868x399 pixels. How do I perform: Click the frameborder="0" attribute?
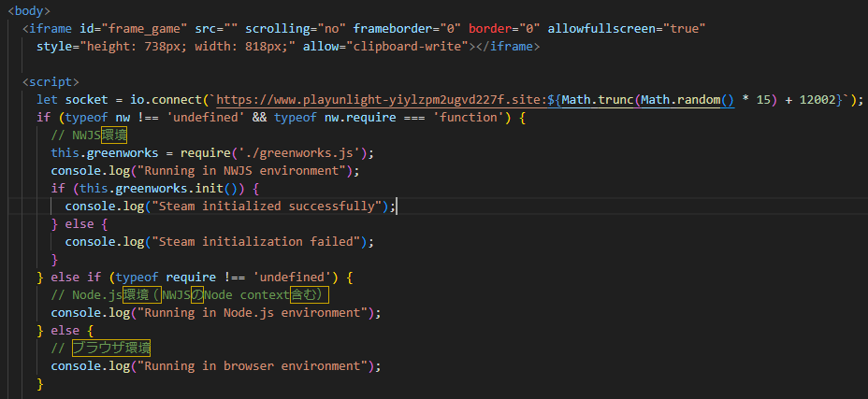pyautogui.click(x=407, y=28)
